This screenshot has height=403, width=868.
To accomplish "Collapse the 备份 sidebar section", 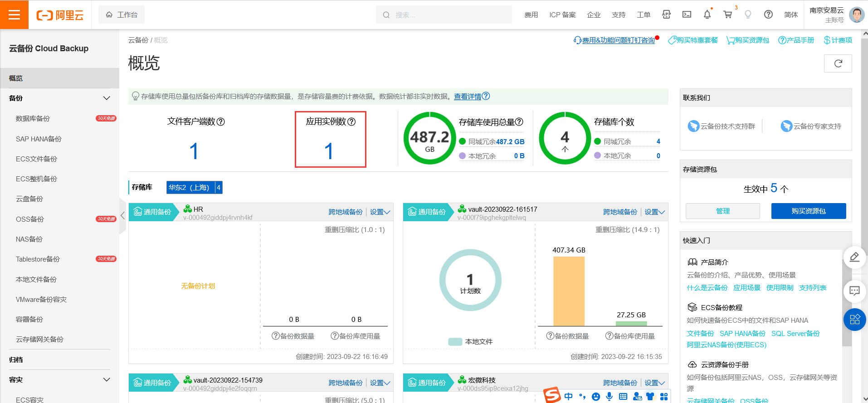I will coord(107,98).
